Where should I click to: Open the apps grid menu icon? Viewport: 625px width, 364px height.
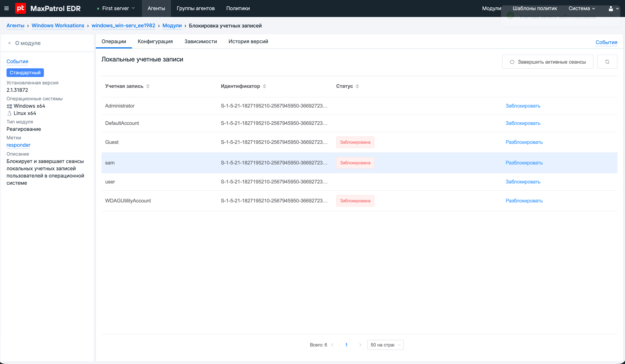[x=7, y=8]
